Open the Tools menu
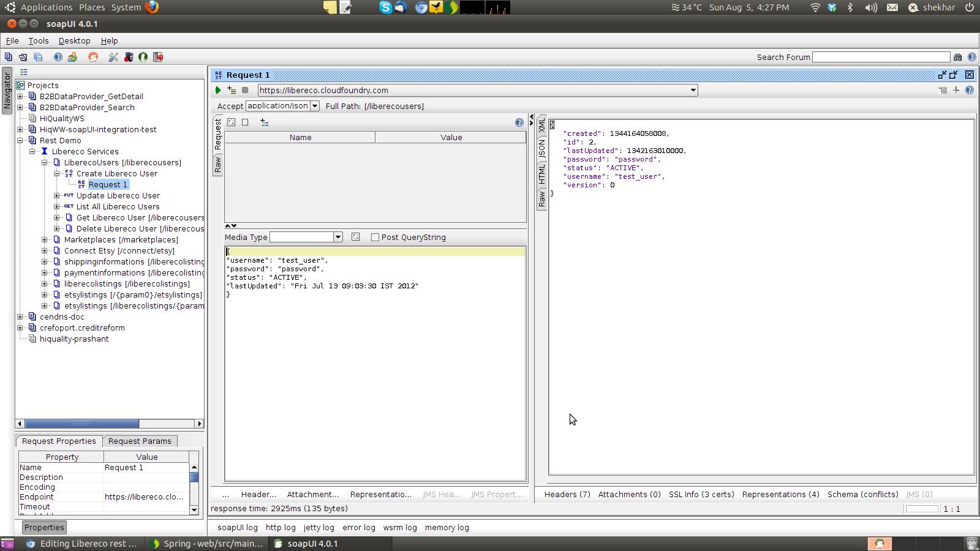The width and height of the screenshot is (980, 551). point(38,41)
